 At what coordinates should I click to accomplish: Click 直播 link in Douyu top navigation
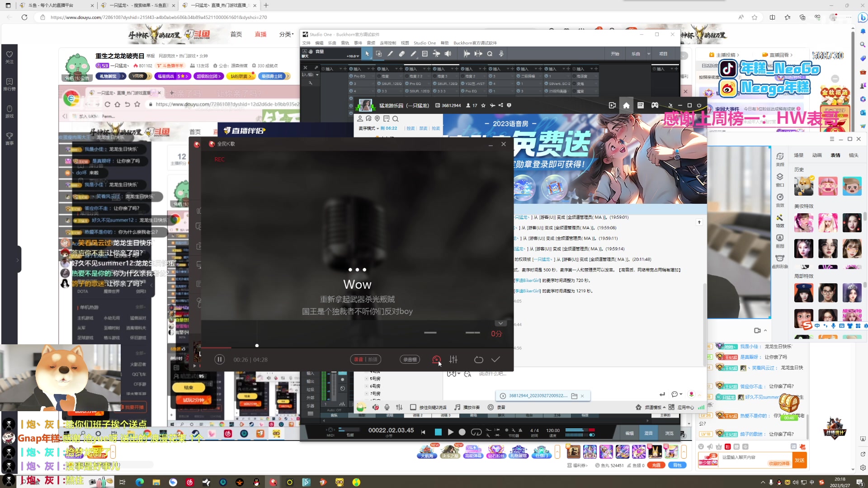[x=261, y=34]
